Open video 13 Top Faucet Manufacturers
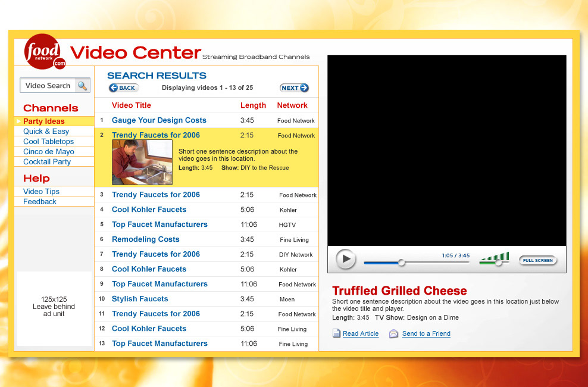 click(x=159, y=344)
